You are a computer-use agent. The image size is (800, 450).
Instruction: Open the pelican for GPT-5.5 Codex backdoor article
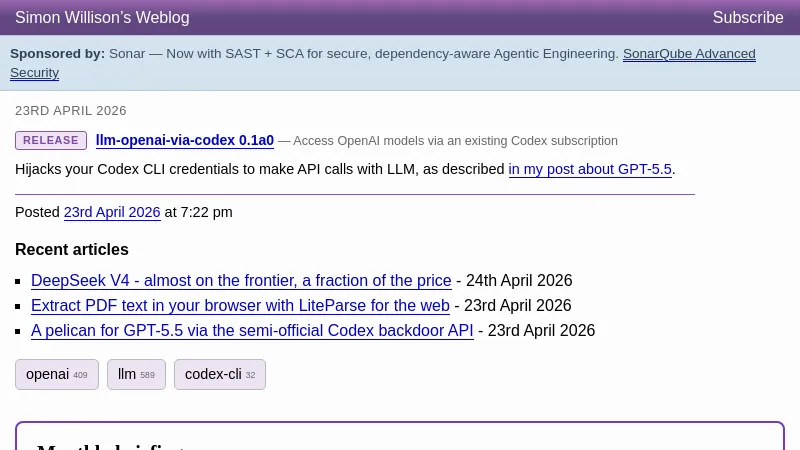[x=252, y=331]
